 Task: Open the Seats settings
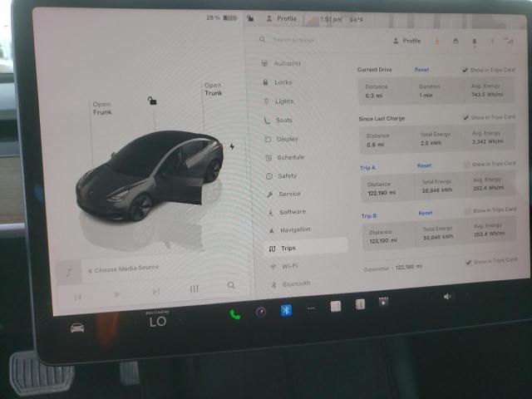click(x=278, y=120)
